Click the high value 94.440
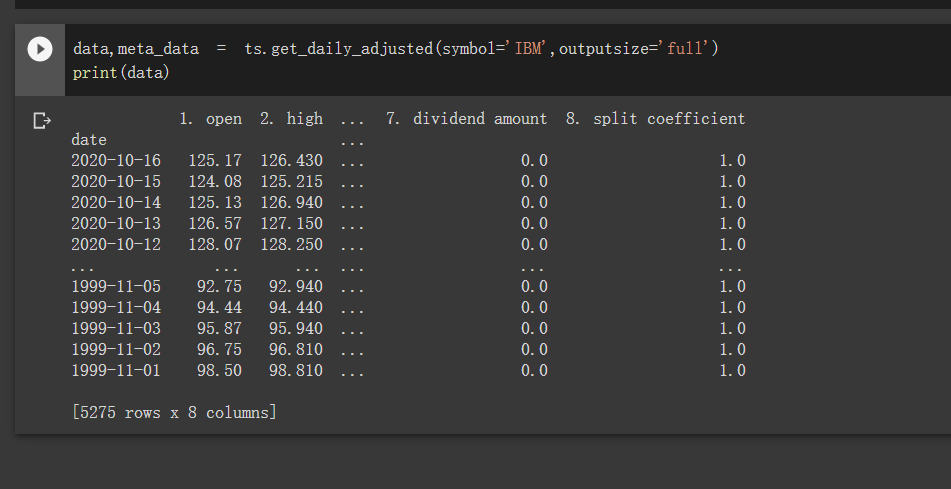This screenshot has width=951, height=489. [x=296, y=308]
